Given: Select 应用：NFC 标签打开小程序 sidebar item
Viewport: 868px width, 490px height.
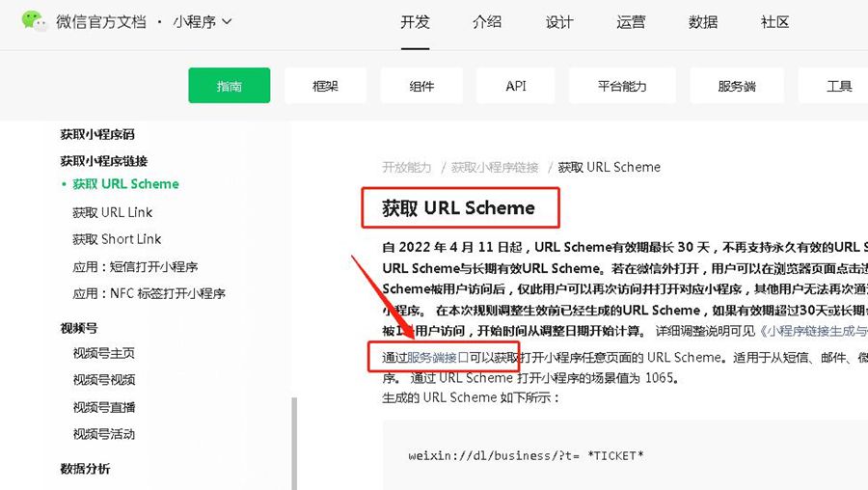Looking at the screenshot, I should (x=149, y=293).
